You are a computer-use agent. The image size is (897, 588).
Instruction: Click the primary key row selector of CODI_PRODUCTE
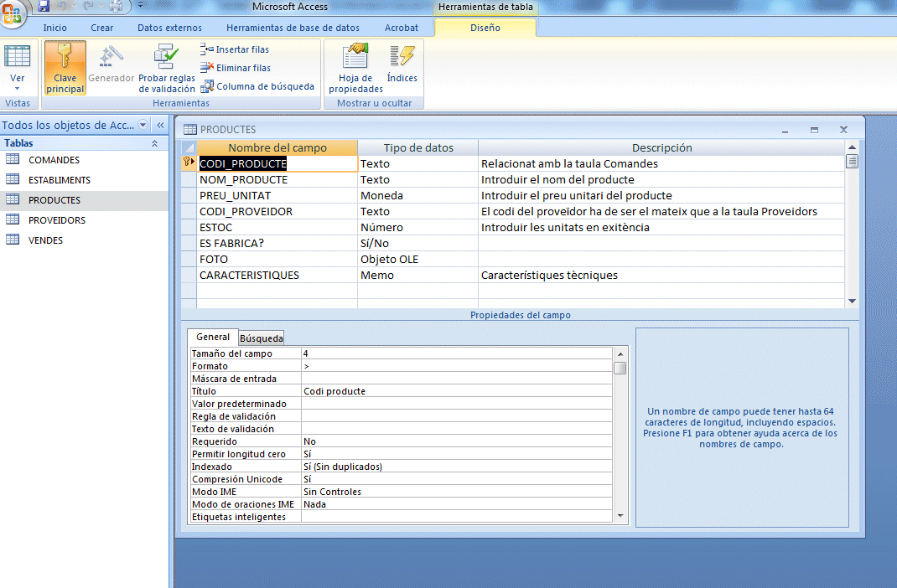[x=189, y=163]
